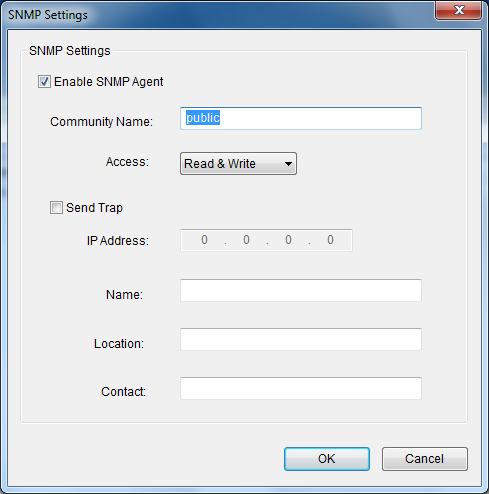Click the highlighted word public
Image resolution: width=489 pixels, height=494 pixels.
pyautogui.click(x=203, y=118)
